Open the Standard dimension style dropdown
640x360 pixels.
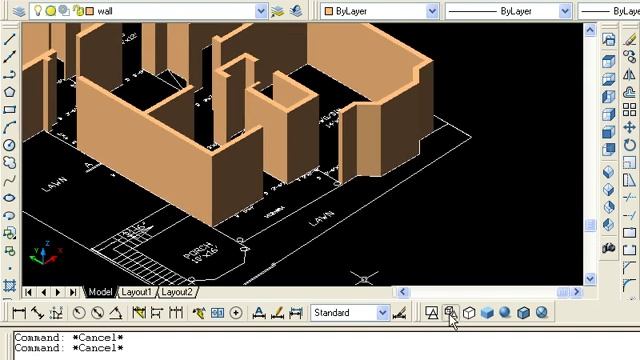382,313
